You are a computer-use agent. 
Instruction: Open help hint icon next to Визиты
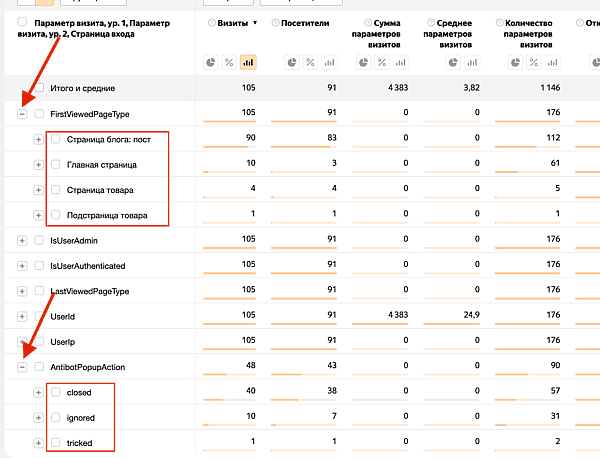[212, 23]
